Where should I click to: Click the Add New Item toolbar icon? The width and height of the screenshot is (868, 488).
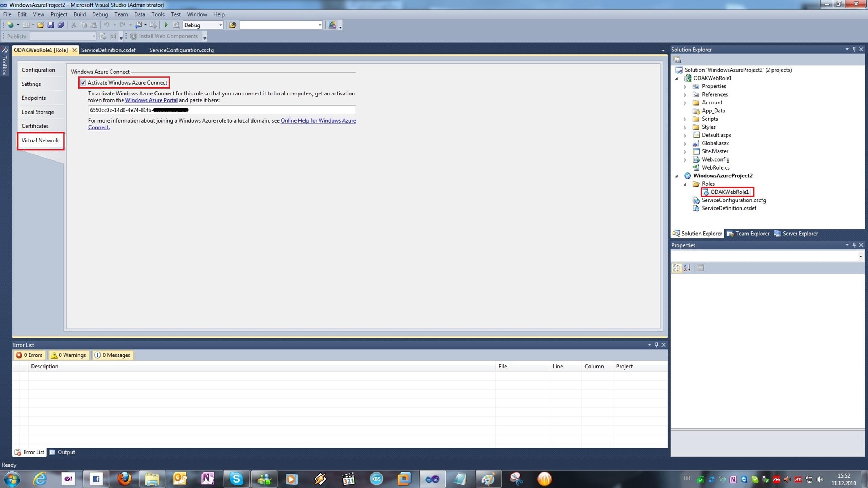click(26, 25)
